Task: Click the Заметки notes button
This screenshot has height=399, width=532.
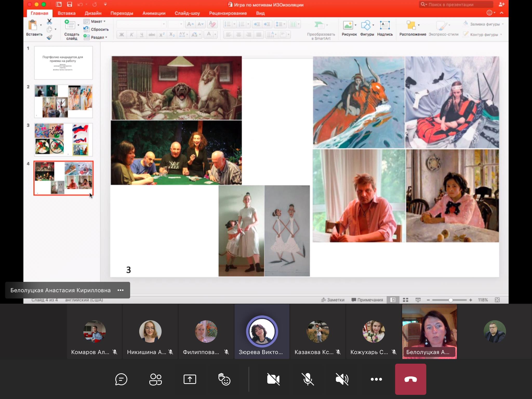Action: point(333,300)
